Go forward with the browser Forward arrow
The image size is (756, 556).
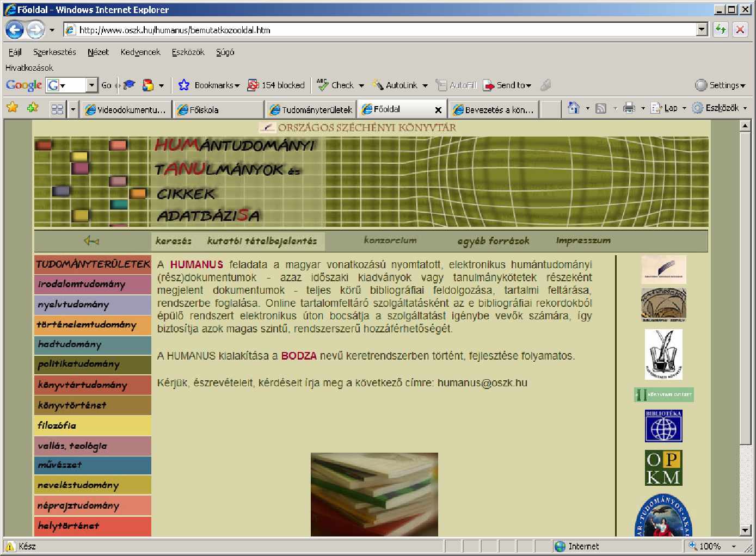click(35, 30)
